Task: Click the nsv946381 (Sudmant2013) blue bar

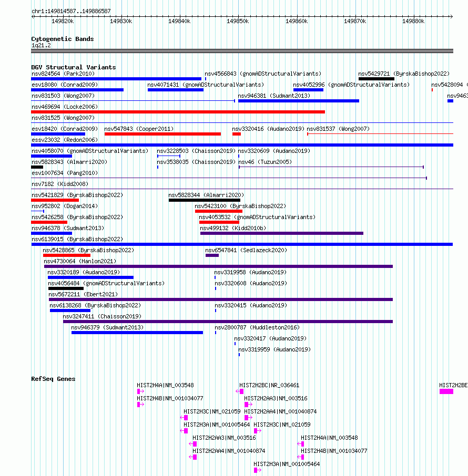Action: [299, 101]
